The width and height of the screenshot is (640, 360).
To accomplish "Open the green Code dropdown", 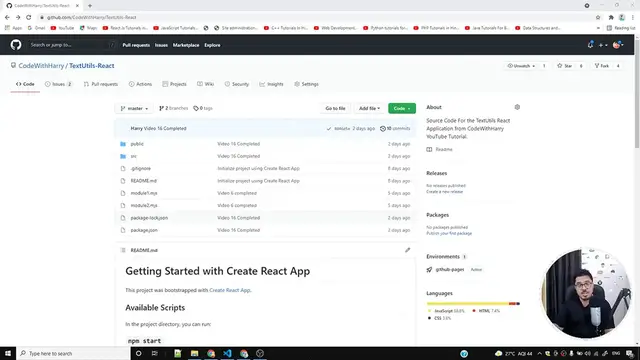I will coord(402,108).
